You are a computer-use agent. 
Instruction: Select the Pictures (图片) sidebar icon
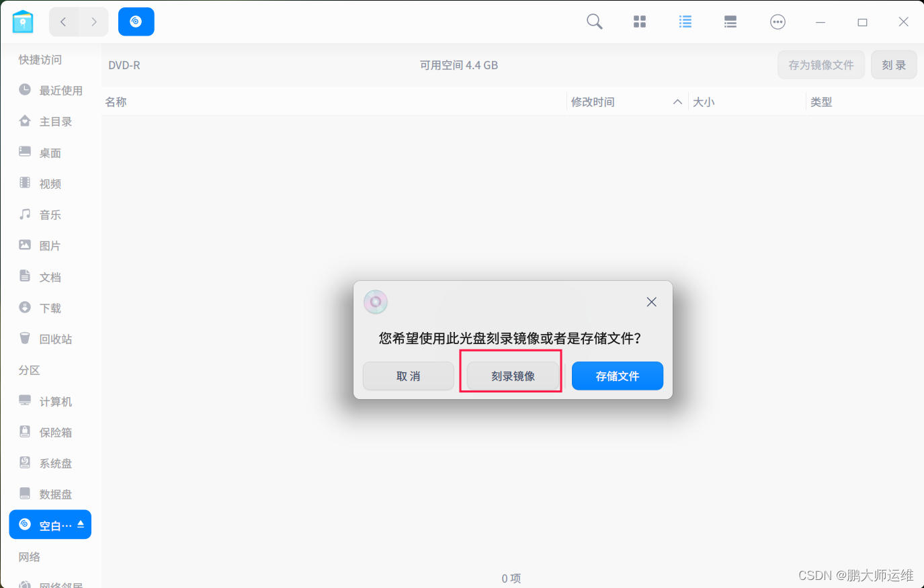(24, 245)
